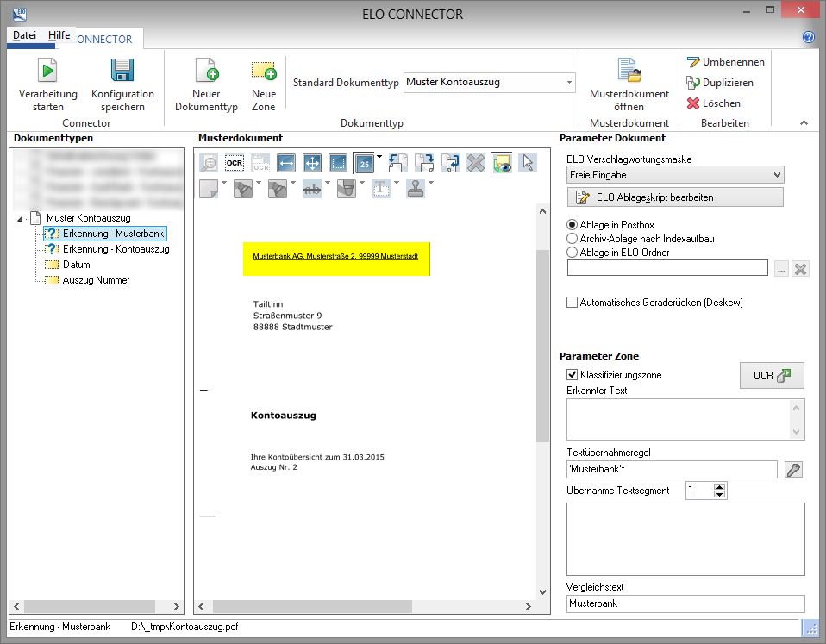The width and height of the screenshot is (826, 644).
Task: Save configuration via the floppy disk icon
Action: point(122,71)
